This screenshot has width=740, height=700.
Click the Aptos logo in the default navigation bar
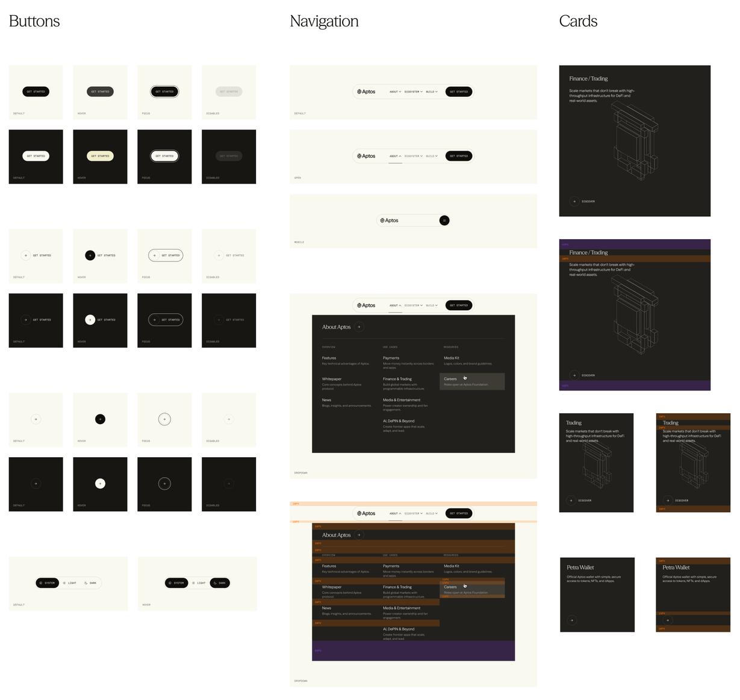tap(367, 92)
